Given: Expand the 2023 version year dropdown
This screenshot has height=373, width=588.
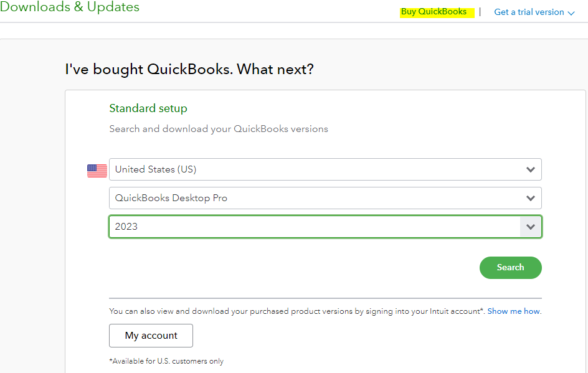Looking at the screenshot, I should click(x=325, y=227).
